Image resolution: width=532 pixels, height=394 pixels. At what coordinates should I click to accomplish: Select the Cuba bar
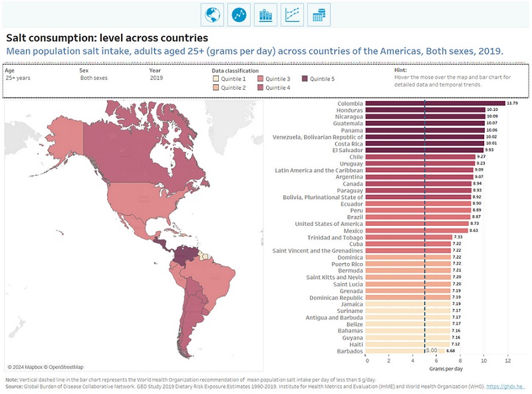pos(408,244)
